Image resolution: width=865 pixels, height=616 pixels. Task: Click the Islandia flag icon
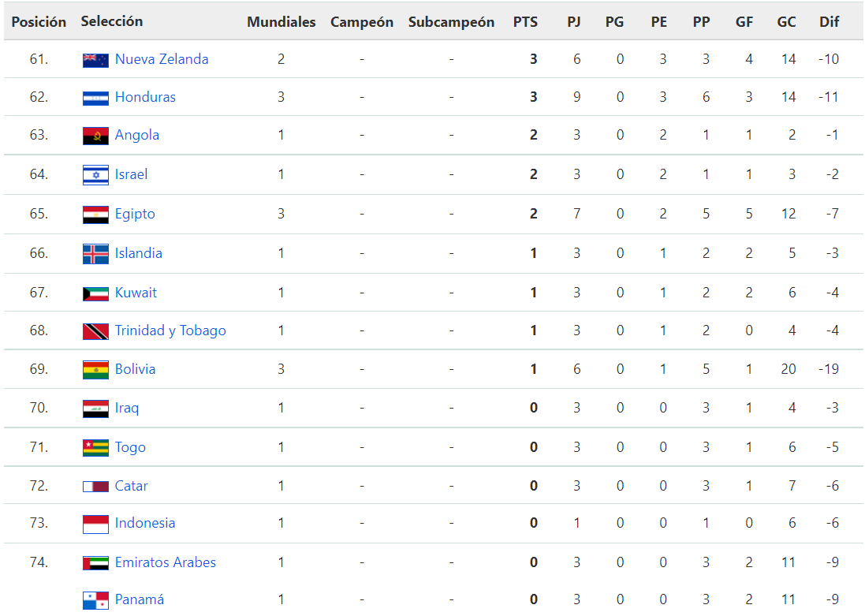95,254
